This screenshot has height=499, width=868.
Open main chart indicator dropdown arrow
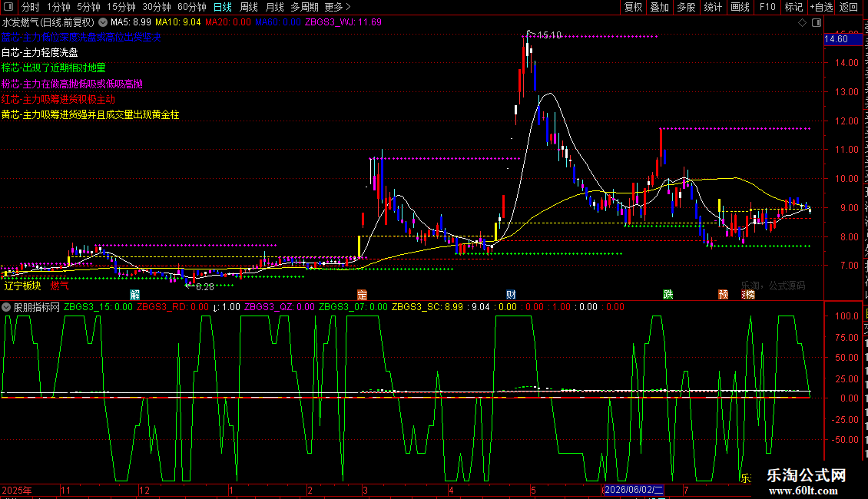(103, 23)
